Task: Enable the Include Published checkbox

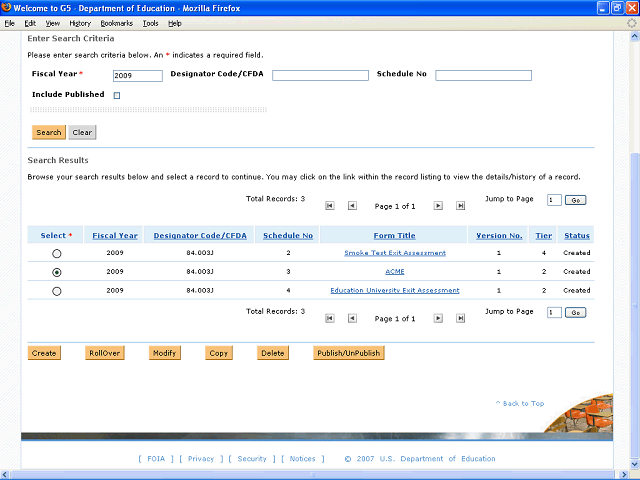Action: point(117,96)
